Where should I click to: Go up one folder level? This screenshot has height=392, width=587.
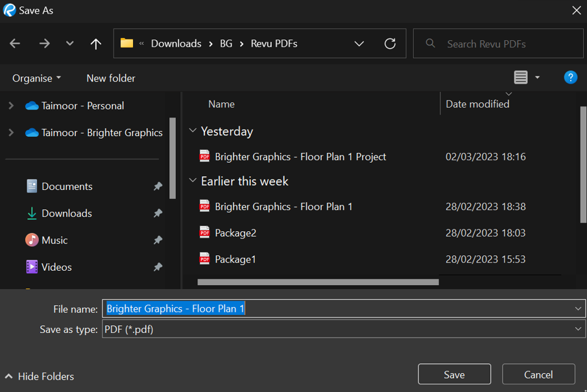pos(95,43)
